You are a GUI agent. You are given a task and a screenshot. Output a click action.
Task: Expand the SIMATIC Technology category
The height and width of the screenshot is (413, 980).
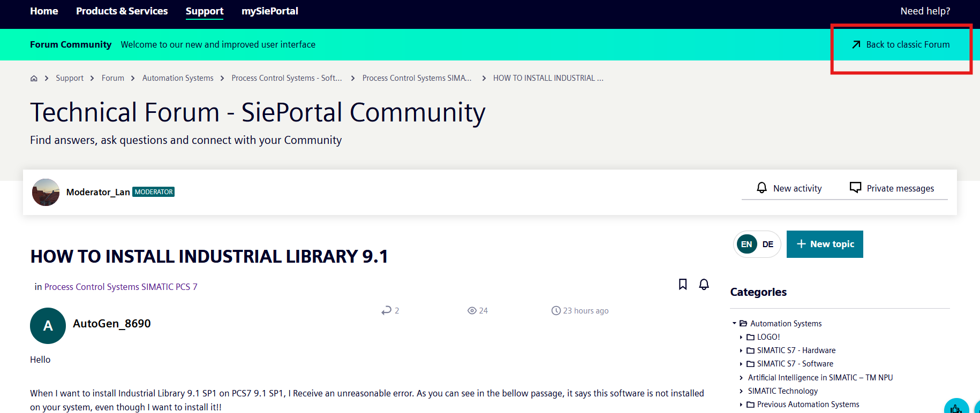point(741,391)
